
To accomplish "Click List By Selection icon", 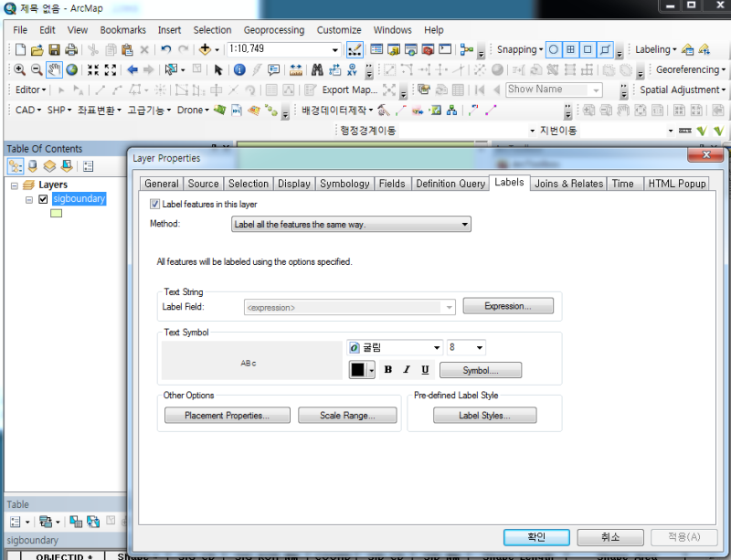I will (x=67, y=166).
